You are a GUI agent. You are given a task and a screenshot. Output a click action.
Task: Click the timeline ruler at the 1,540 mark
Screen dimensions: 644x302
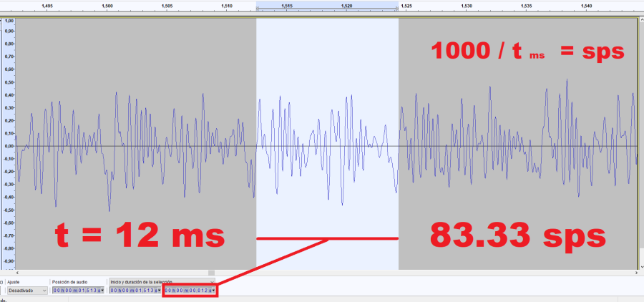click(586, 8)
